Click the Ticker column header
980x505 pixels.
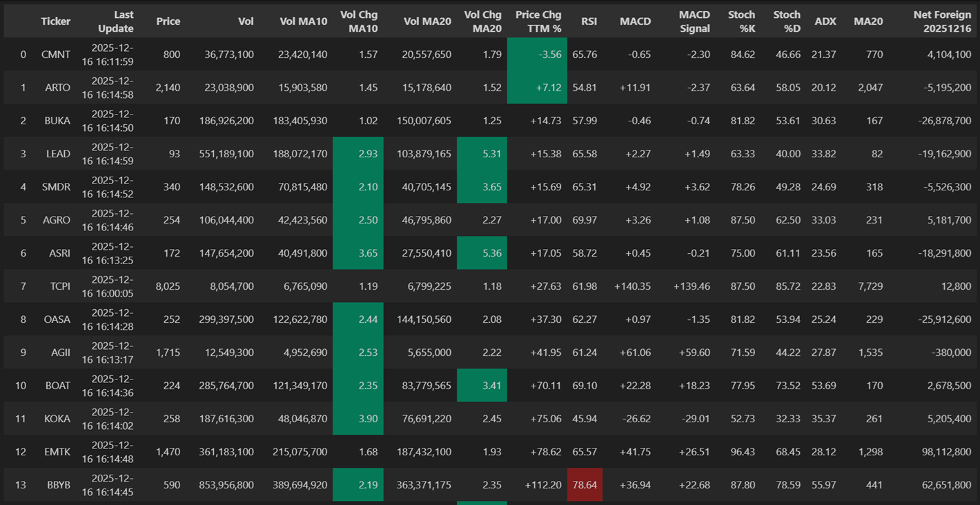tap(55, 21)
